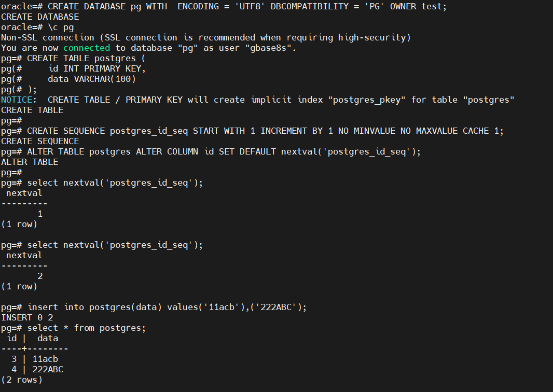The image size is (553, 392).
Task: Click the "select * from postgres;" query
Action: point(87,328)
